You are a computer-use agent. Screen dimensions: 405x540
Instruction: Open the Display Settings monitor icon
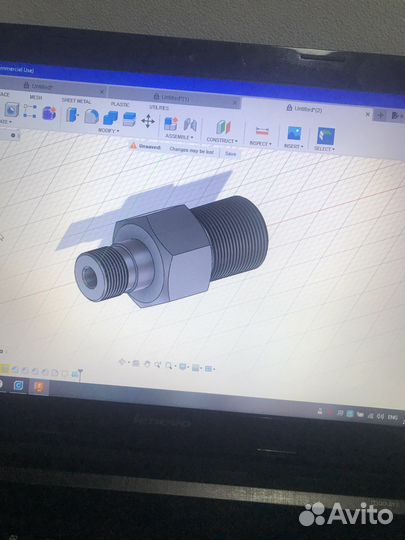(x=183, y=367)
